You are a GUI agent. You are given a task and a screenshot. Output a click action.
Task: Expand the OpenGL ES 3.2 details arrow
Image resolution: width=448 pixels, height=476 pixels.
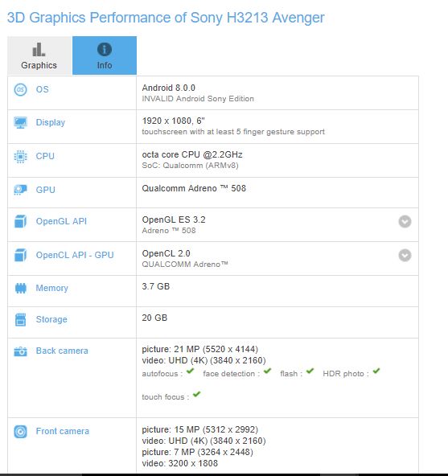405,222
